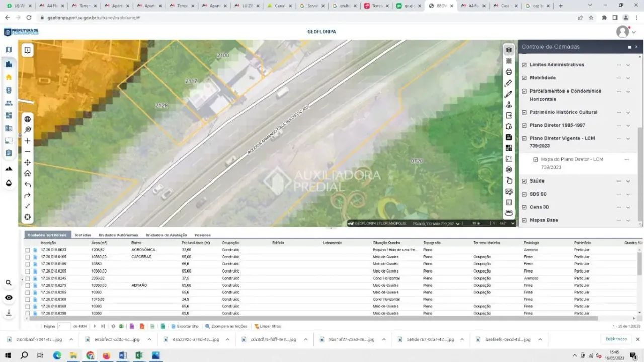Open the 3D view tool icon
Screen dimensions: 644x362
tap(509, 169)
